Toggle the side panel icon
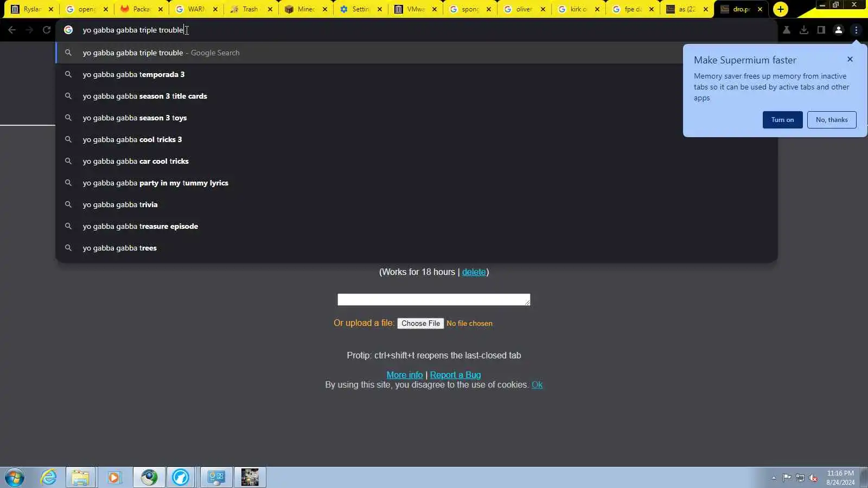 point(821,30)
